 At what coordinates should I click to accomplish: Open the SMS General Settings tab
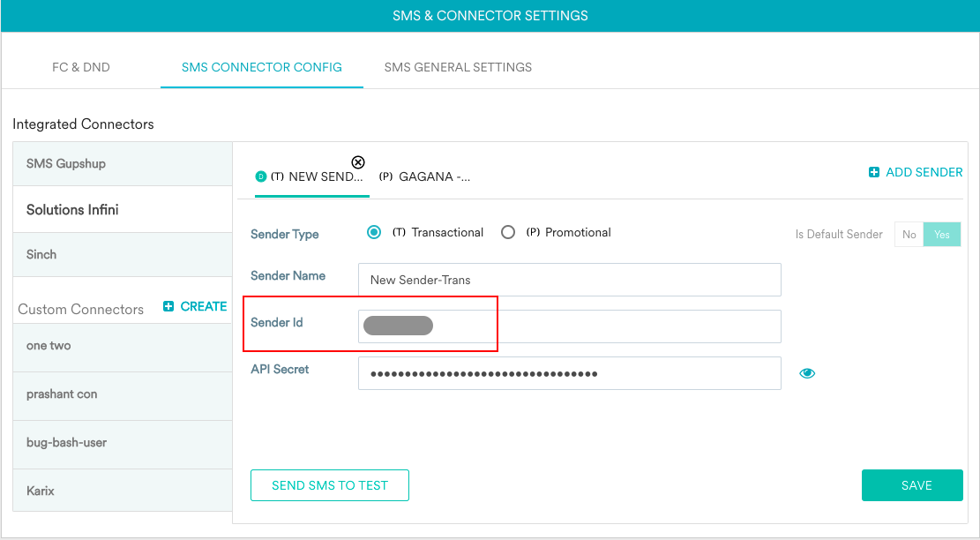tap(458, 67)
